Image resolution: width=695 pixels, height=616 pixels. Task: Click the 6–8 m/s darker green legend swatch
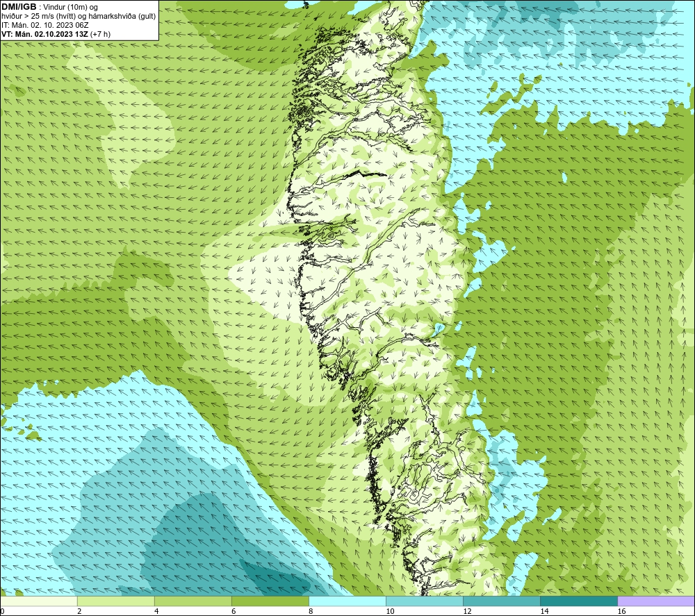[270, 601]
